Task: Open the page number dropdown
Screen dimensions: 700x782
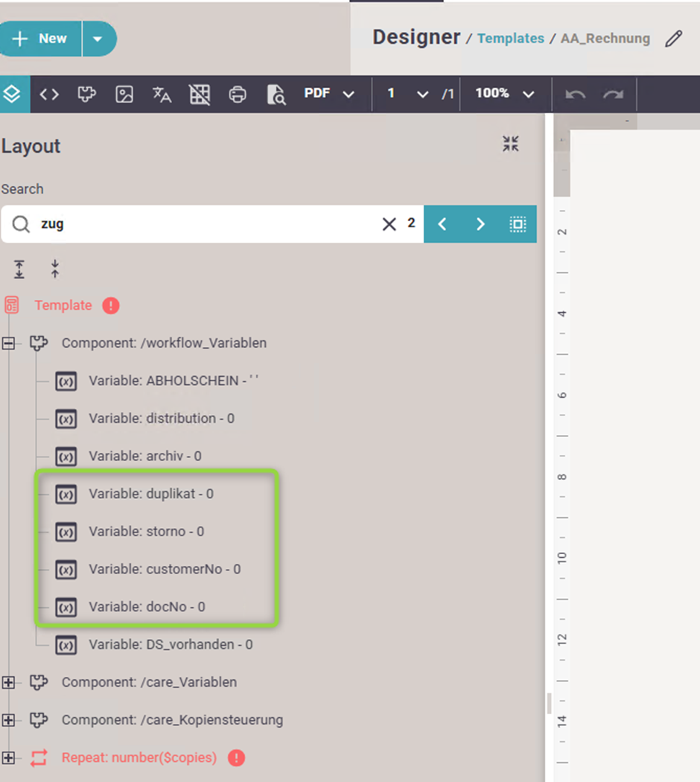Action: click(x=422, y=95)
